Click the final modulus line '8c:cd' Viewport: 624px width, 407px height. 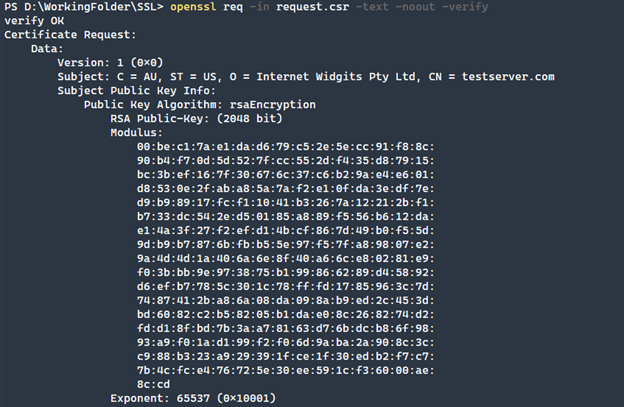[x=153, y=383]
